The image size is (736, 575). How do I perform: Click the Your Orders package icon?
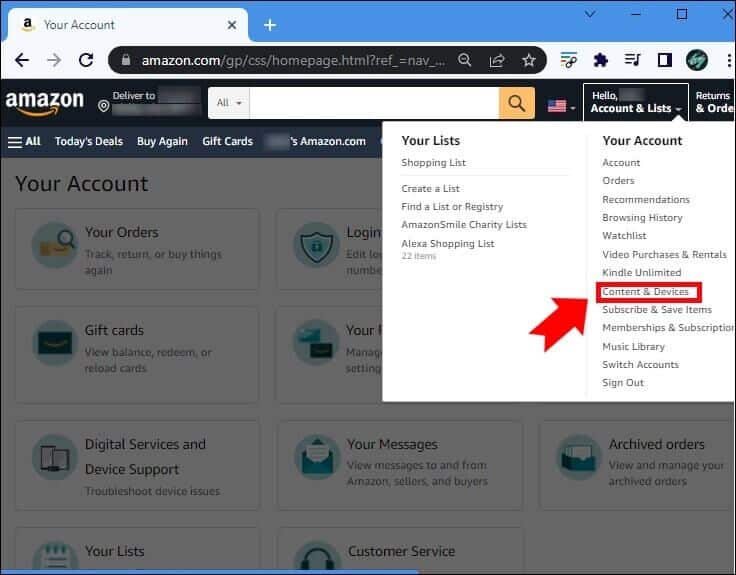point(55,245)
